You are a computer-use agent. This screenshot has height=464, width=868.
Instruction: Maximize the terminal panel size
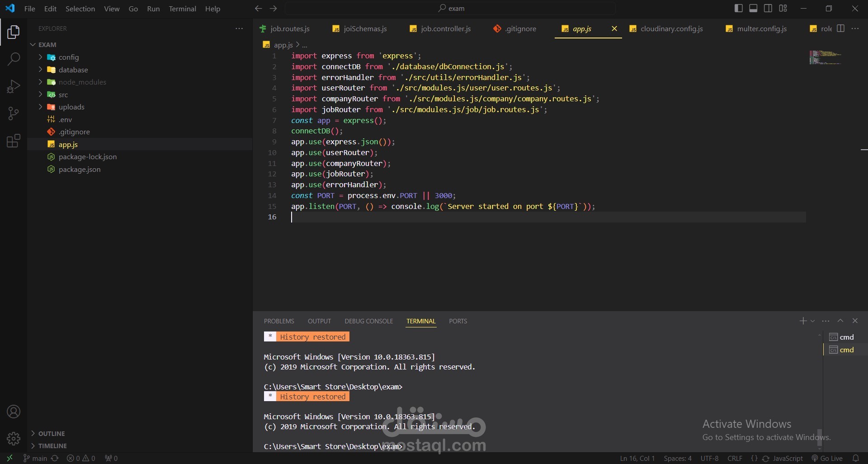coord(840,321)
